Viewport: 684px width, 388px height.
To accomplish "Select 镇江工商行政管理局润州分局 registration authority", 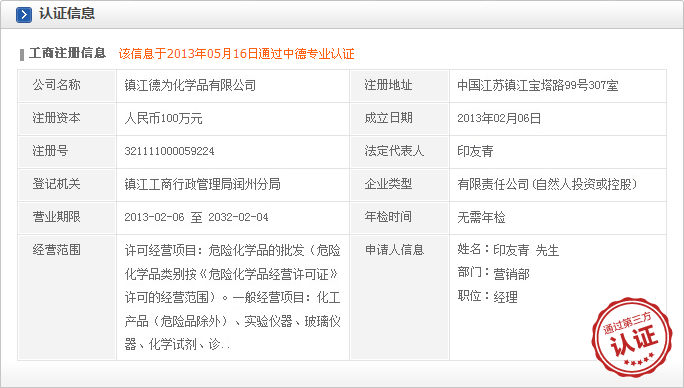I will pos(202,184).
